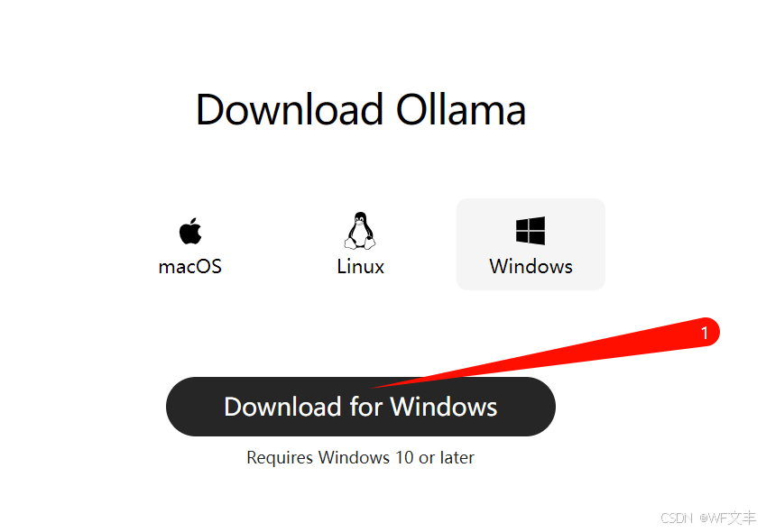The height and width of the screenshot is (532, 766).
Task: Click the Download for Windows button
Action: pyautogui.click(x=361, y=407)
